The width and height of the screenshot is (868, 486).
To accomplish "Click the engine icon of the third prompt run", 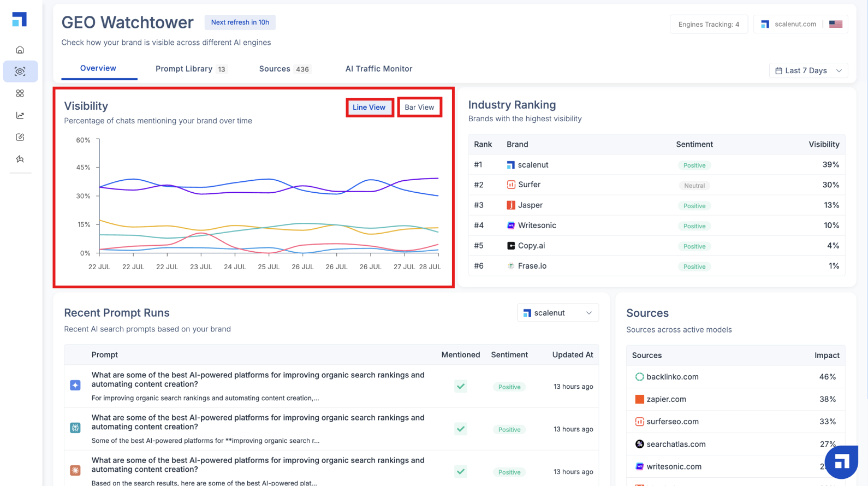I will [x=75, y=470].
